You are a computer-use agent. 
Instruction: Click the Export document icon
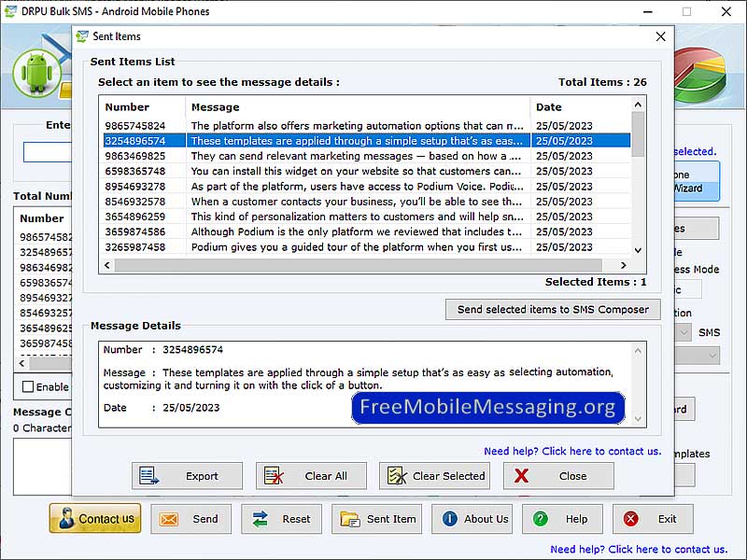(x=148, y=476)
